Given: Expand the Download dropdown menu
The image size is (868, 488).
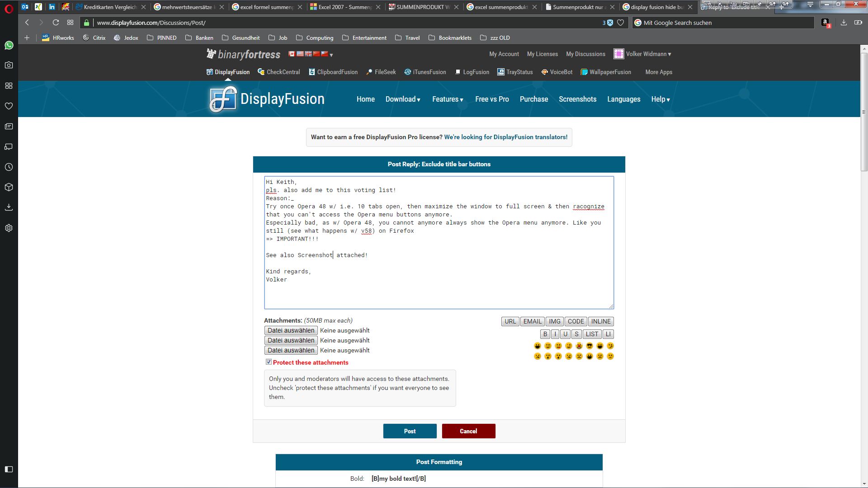Looking at the screenshot, I should pyautogui.click(x=403, y=99).
